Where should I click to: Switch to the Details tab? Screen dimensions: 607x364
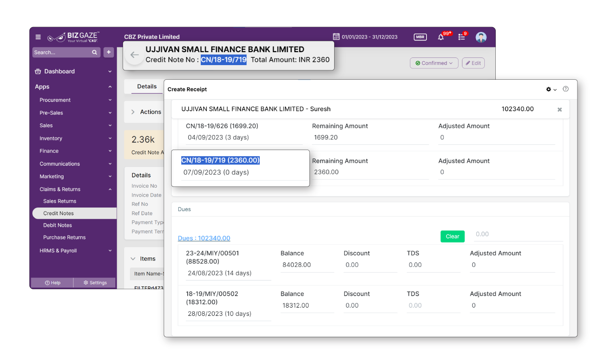click(147, 87)
